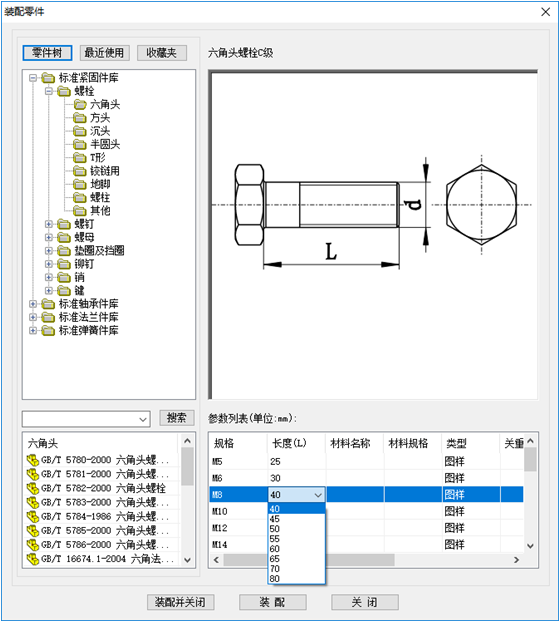Screen dimensions: 560x622
Task: Click the 搜索 button
Action: click(177, 418)
